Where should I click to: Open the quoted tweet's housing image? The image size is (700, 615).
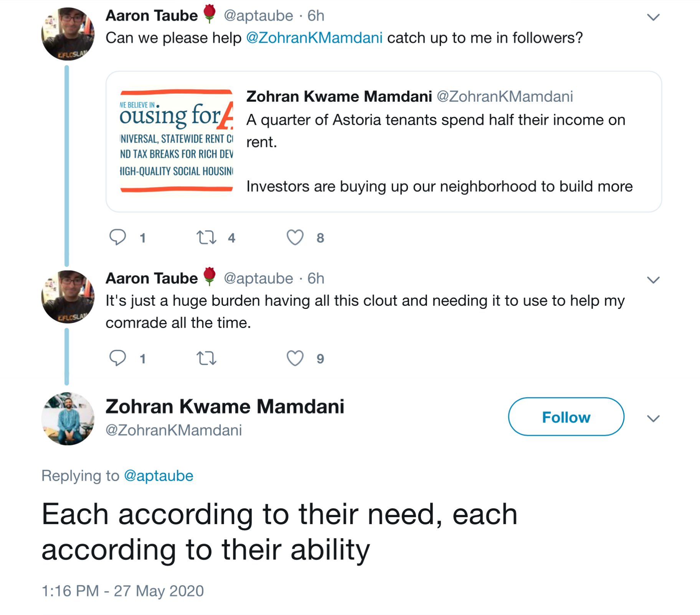coord(177,141)
